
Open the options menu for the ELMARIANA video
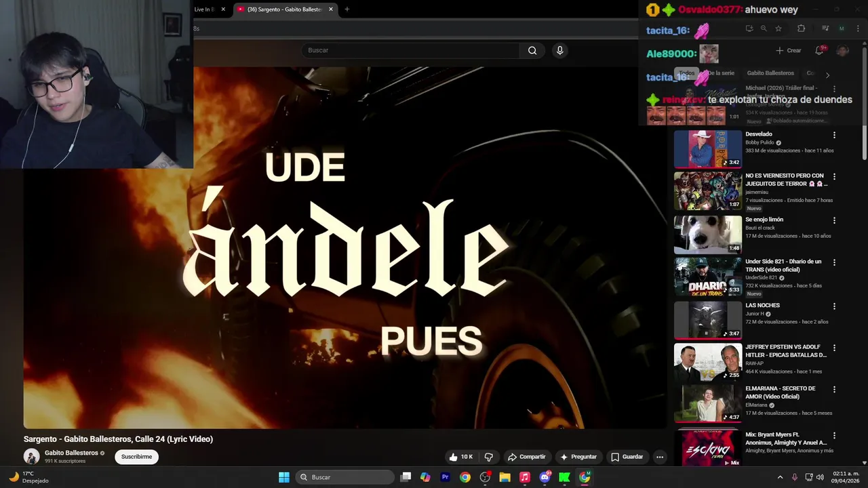click(834, 390)
